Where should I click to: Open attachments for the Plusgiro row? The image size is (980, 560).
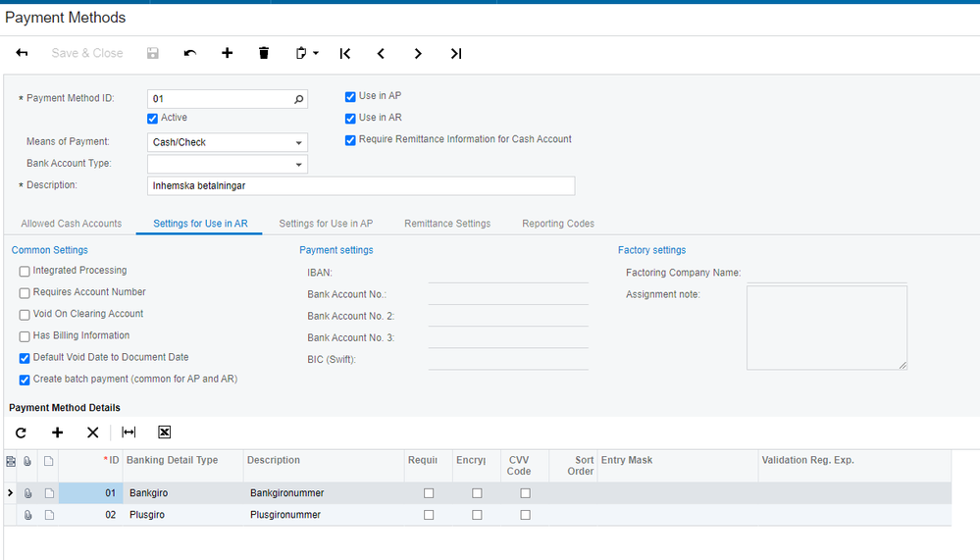(x=27, y=515)
